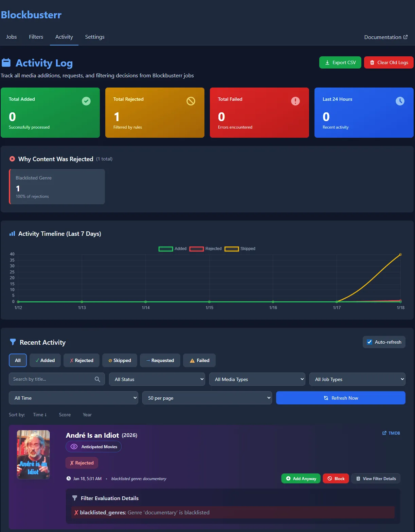The height and width of the screenshot is (532, 415).
Task: Click the eye icon in Anticipated Movies badge
Action: [74, 446]
